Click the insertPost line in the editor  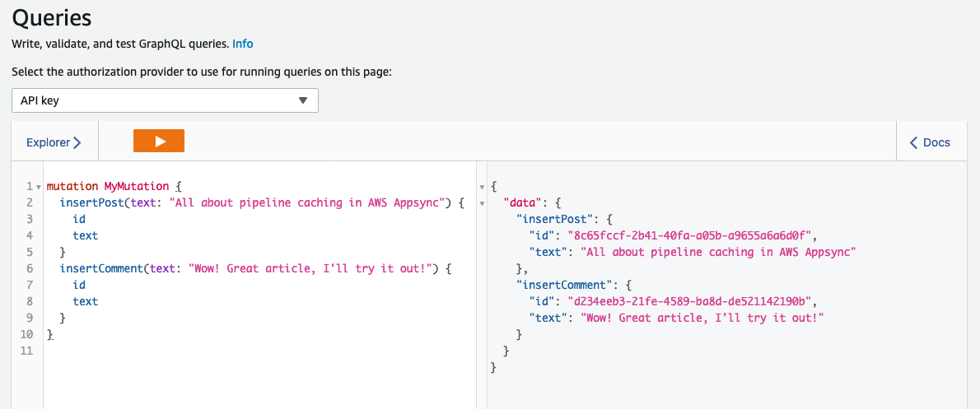[263, 202]
